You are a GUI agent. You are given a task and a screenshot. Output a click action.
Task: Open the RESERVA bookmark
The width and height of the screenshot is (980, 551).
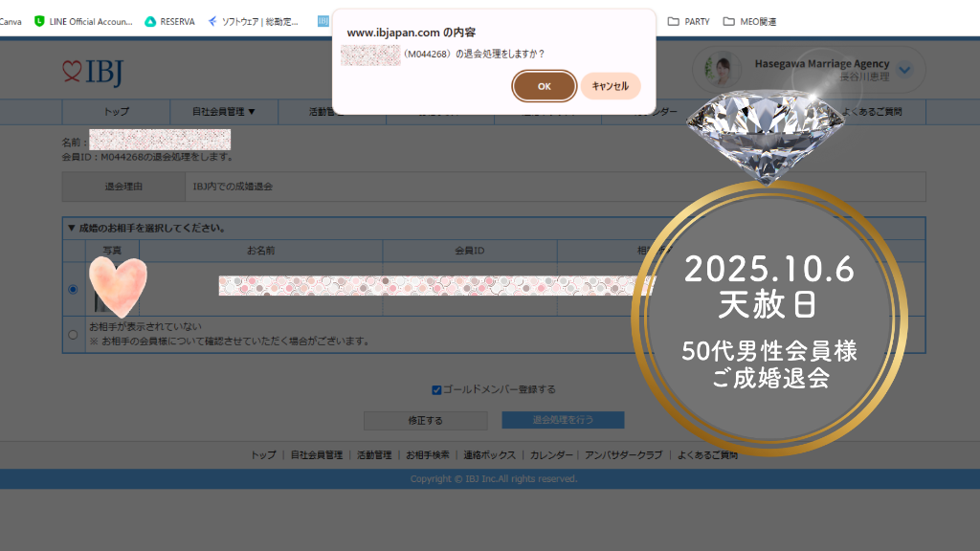[170, 21]
